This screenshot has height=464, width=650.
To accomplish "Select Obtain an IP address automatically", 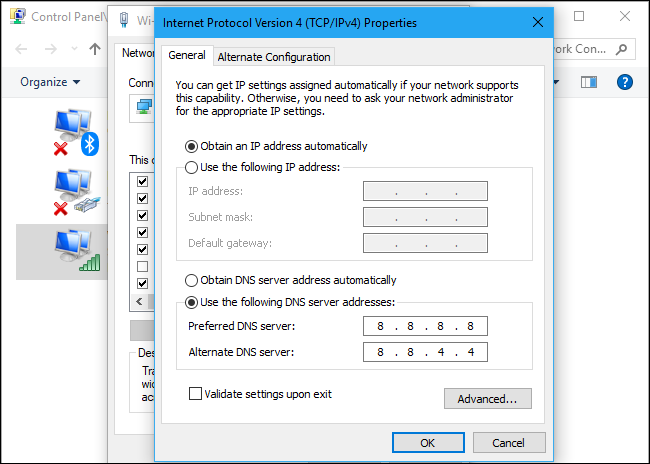I will pos(192,146).
